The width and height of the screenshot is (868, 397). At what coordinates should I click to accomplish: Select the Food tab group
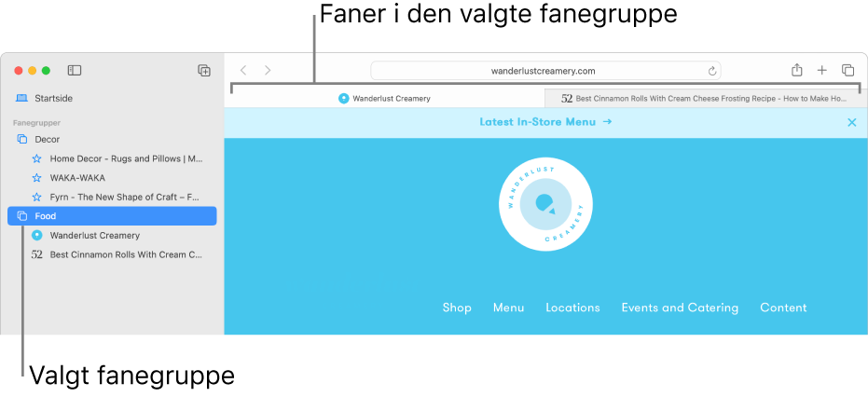pyautogui.click(x=112, y=216)
